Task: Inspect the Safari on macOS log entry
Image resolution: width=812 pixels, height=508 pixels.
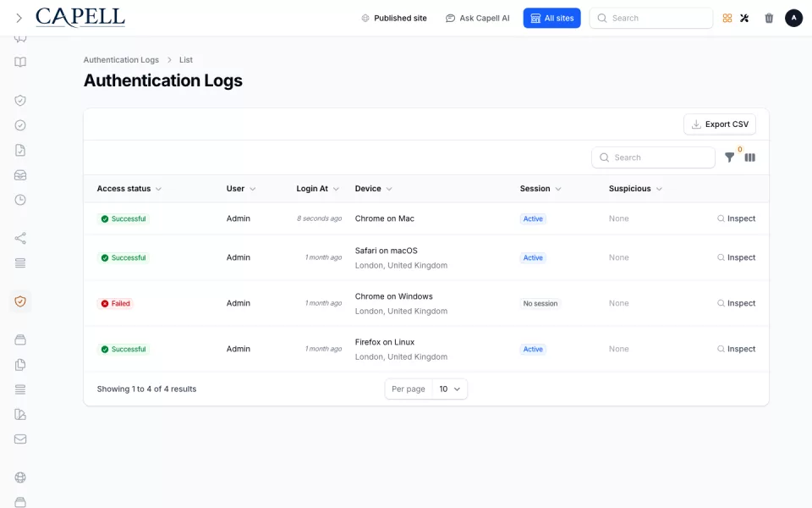Action: (736, 257)
